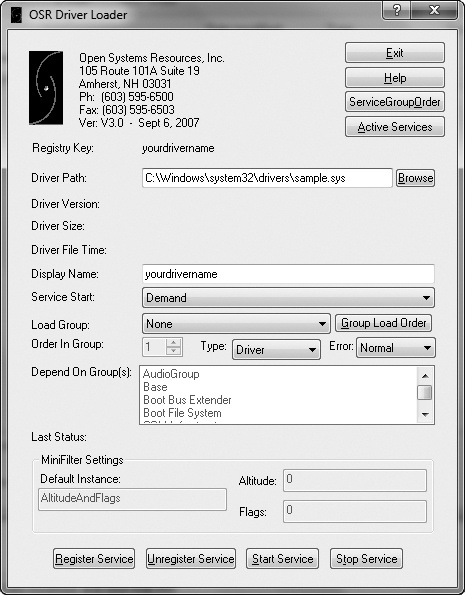
Task: Click Register Service
Action: pyautogui.click(x=94, y=559)
